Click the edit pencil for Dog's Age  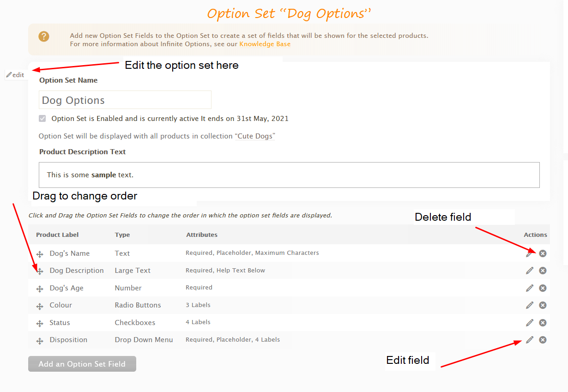click(530, 288)
